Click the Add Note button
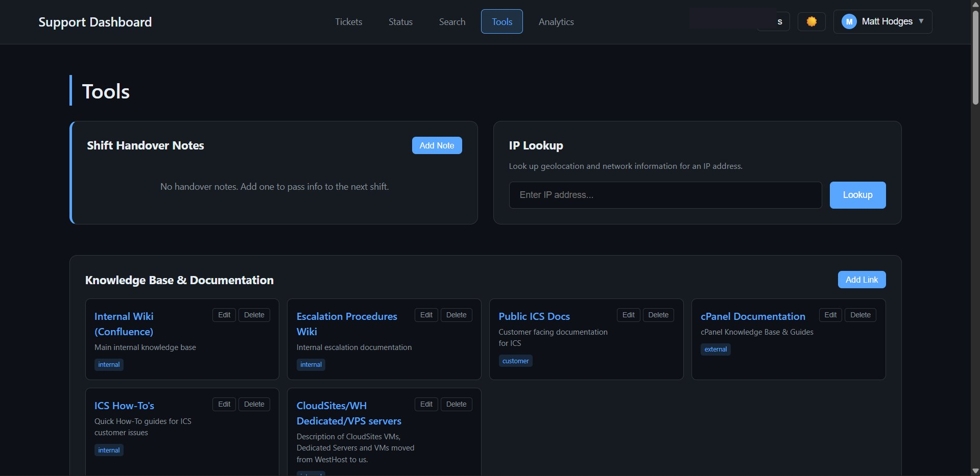The height and width of the screenshot is (476, 980). click(437, 145)
